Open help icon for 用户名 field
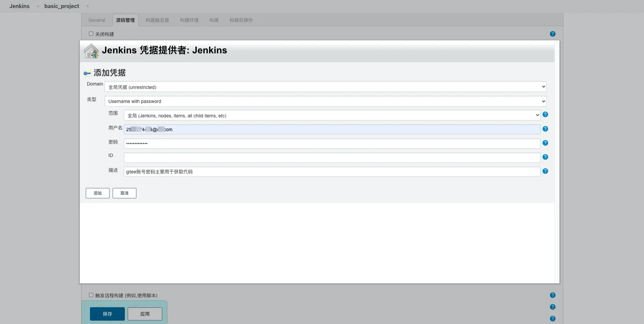Viewport: 644px width, 324px height. pos(545,129)
